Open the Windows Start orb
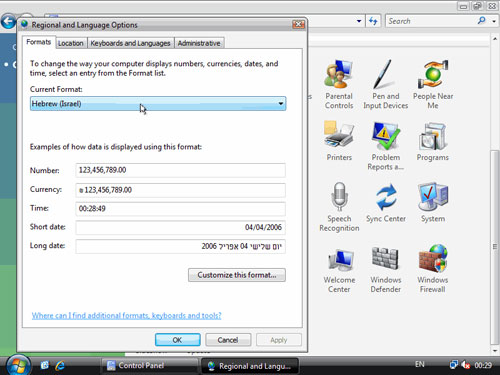Viewport: 500px width, 375px height. pyautogui.click(x=18, y=366)
